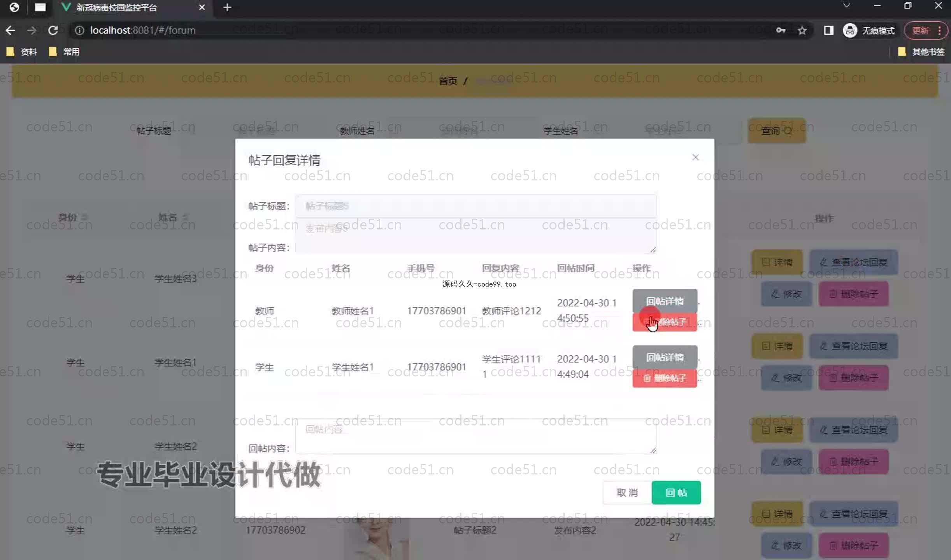Click 修改 for the 学生姓名1 table row
This screenshot has width=951, height=560.
[786, 378]
